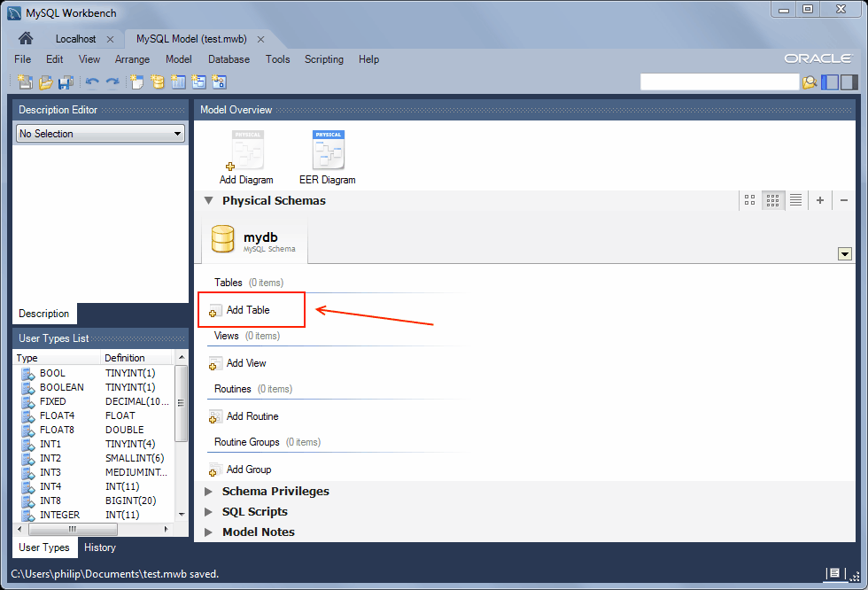868x590 pixels.
Task: Collapse the Physical Schemas section
Action: pyautogui.click(x=209, y=200)
